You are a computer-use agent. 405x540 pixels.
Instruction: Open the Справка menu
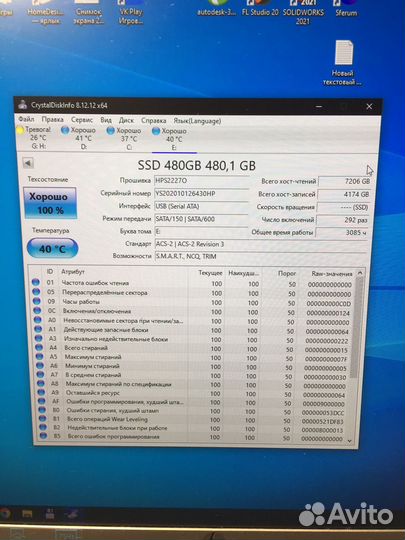point(154,121)
